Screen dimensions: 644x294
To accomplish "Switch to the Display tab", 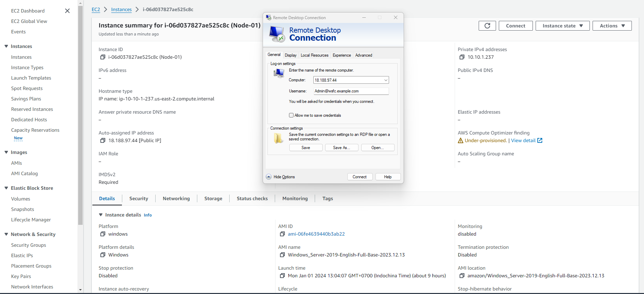I will [290, 55].
